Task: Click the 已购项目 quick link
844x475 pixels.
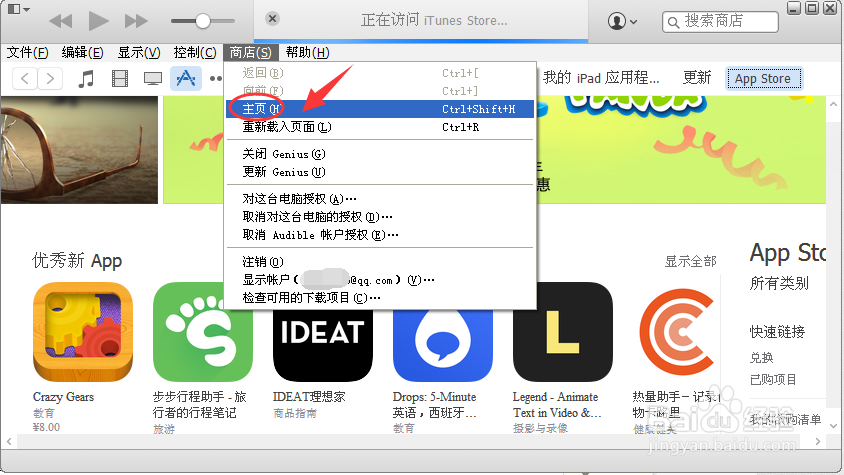Action: click(773, 380)
